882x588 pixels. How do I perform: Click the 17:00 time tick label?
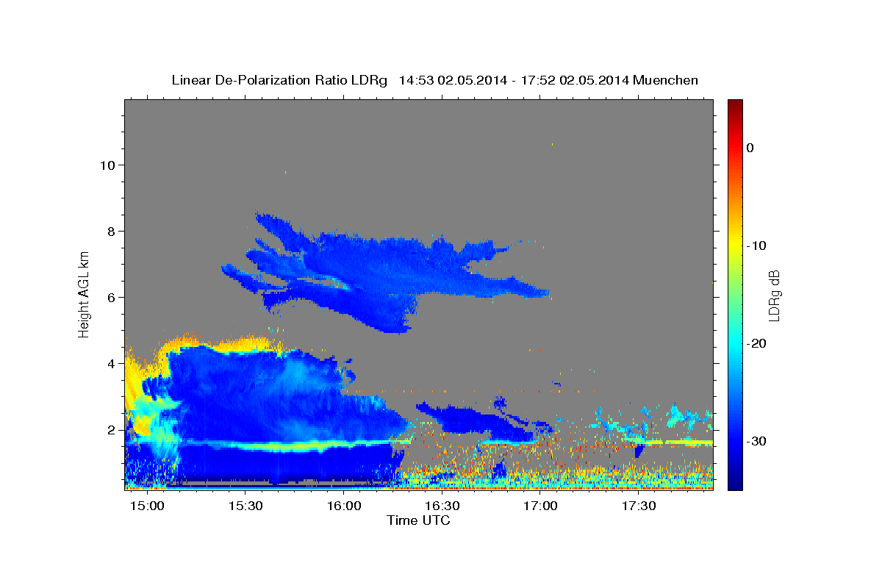[540, 506]
